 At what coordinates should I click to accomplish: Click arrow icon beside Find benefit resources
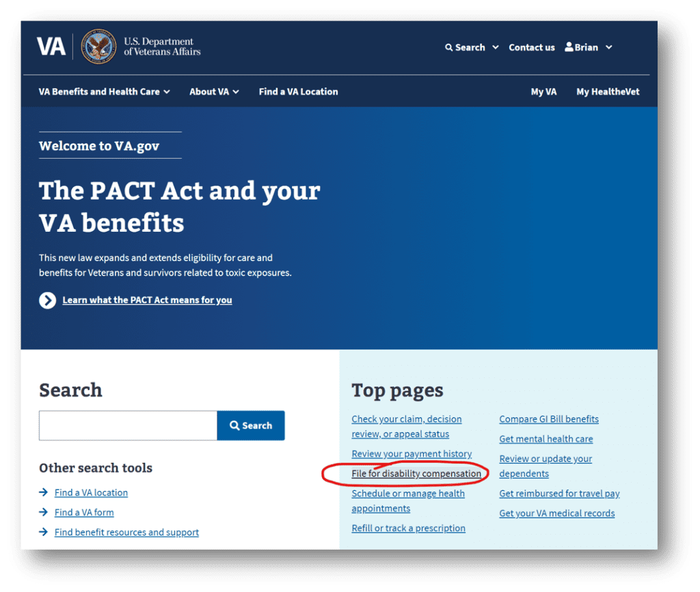[x=43, y=532]
